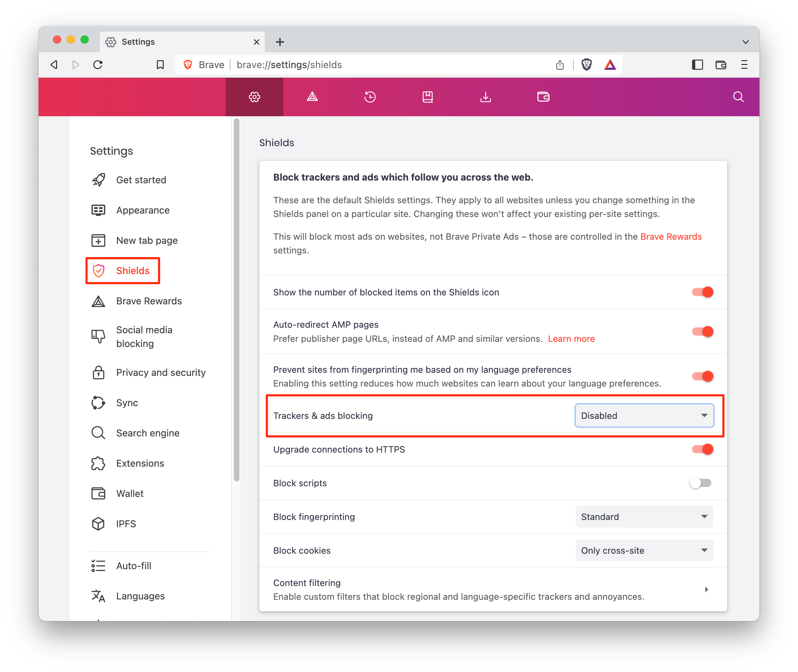
Task: Click the Brave site info icon in address bar
Action: pyautogui.click(x=188, y=65)
